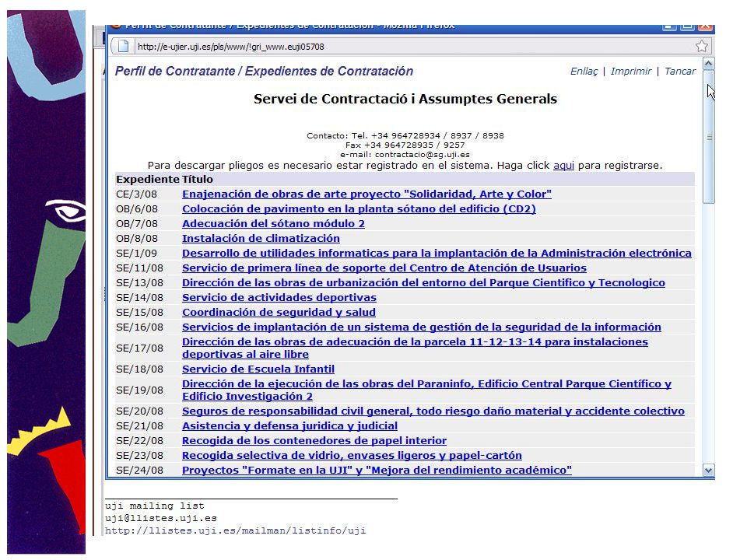The width and height of the screenshot is (747, 560).
Task: Open Proyectos "Formate en la UJI" link
Action: 377,470
